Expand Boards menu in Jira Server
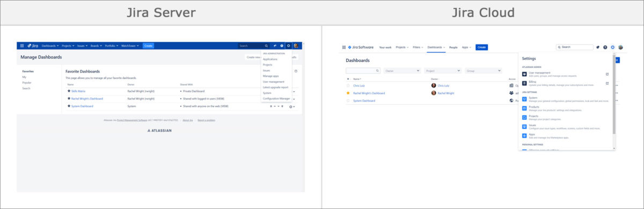The width and height of the screenshot is (644, 209). (x=96, y=46)
